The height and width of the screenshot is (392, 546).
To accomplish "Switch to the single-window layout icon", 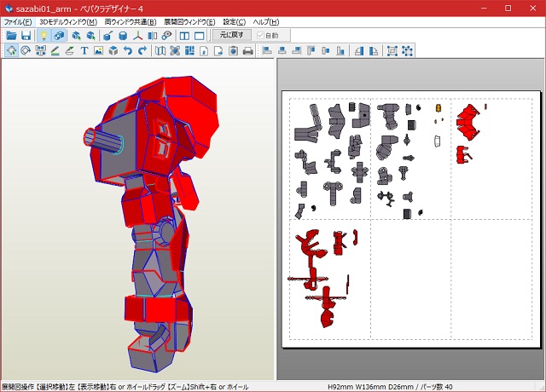I will pos(199,36).
